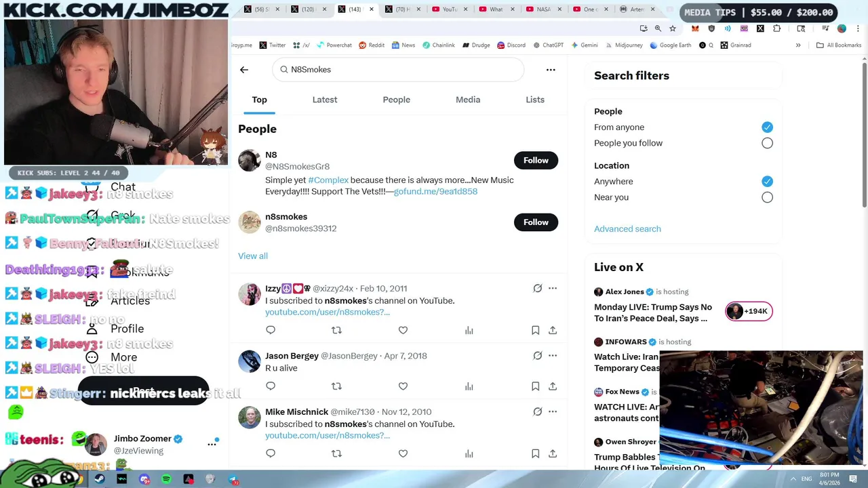Switch to the Lists tab
The image size is (868, 488).
tap(535, 100)
